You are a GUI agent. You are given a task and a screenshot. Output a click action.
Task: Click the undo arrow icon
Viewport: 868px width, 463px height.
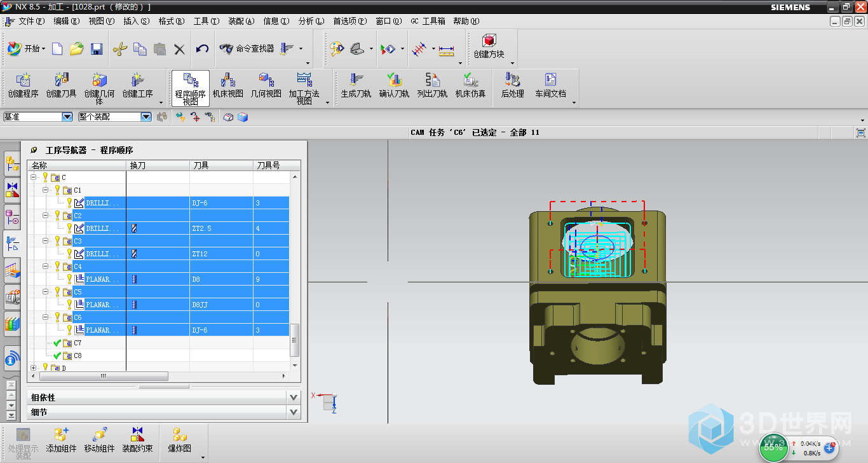(202, 49)
